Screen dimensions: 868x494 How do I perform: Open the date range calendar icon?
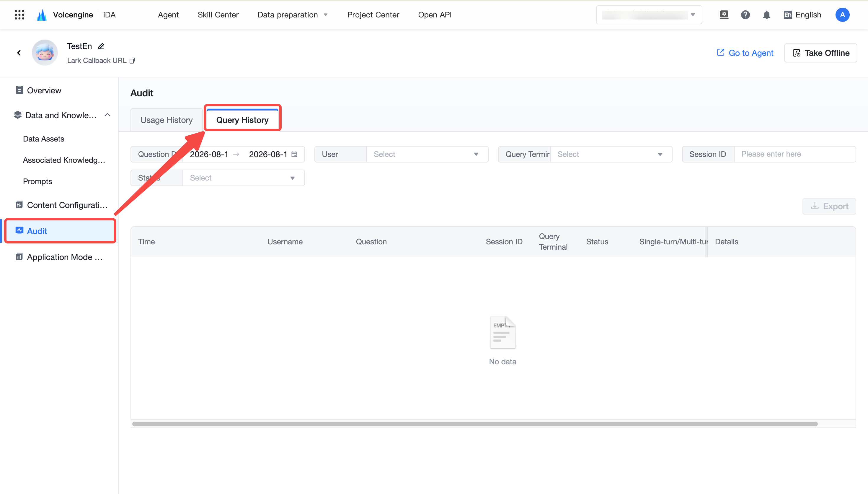tap(294, 154)
